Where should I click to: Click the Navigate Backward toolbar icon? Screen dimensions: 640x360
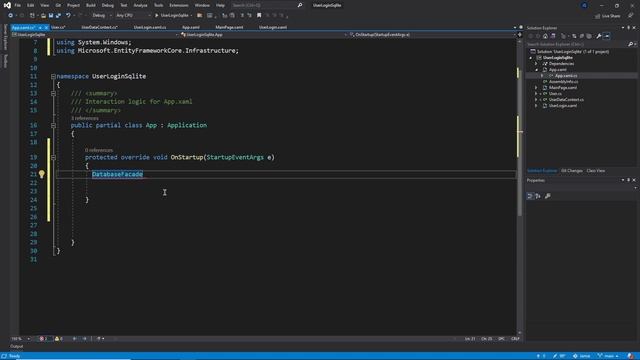coord(10,16)
